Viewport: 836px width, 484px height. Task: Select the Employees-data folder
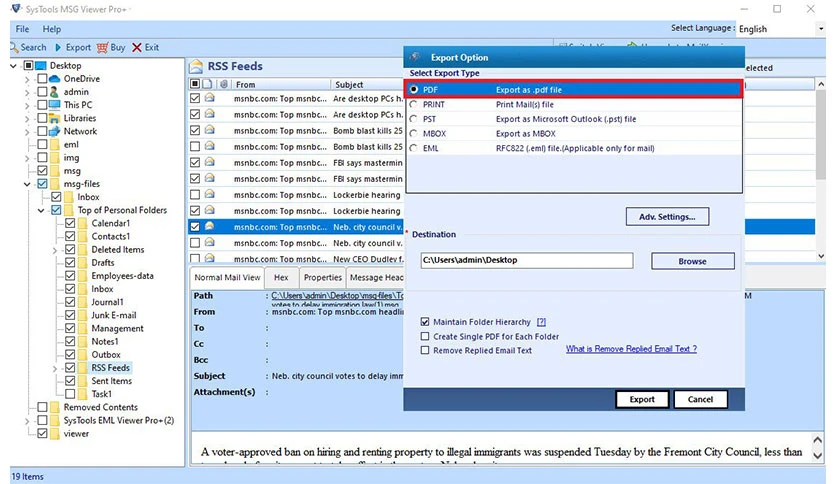coord(122,276)
